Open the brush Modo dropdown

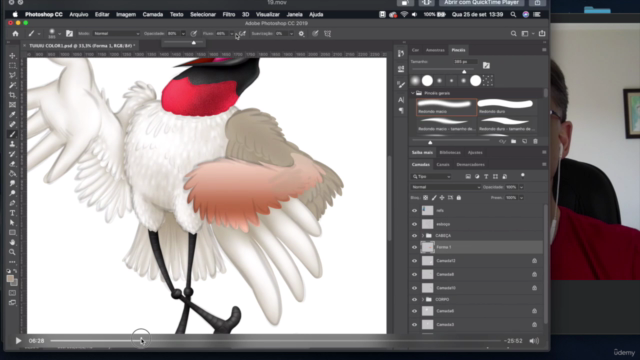(x=116, y=33)
